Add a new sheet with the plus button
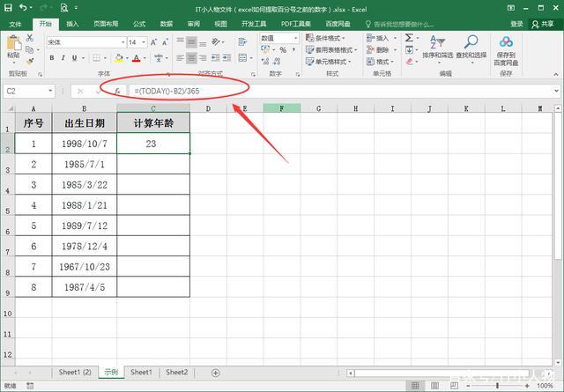Screen dimensions: 564x392 (x=215, y=373)
